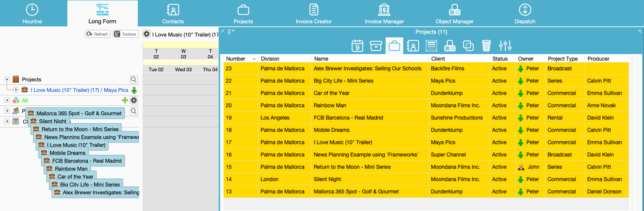Viewport: 644px width, 211px height.
Task: Select the briefcase projects icon in panel toolbar
Action: (394, 46)
